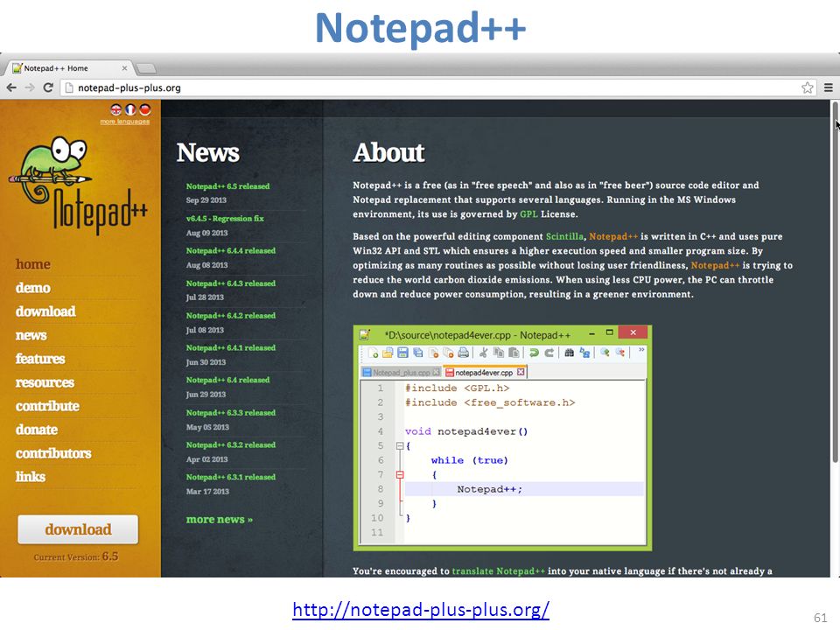Click the browser forward arrow
The width and height of the screenshot is (840, 630).
(30, 87)
